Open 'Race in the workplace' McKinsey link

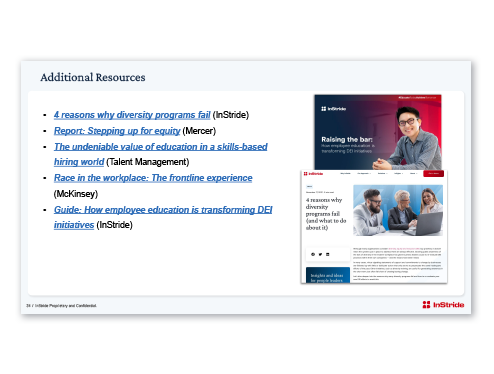[x=153, y=178]
